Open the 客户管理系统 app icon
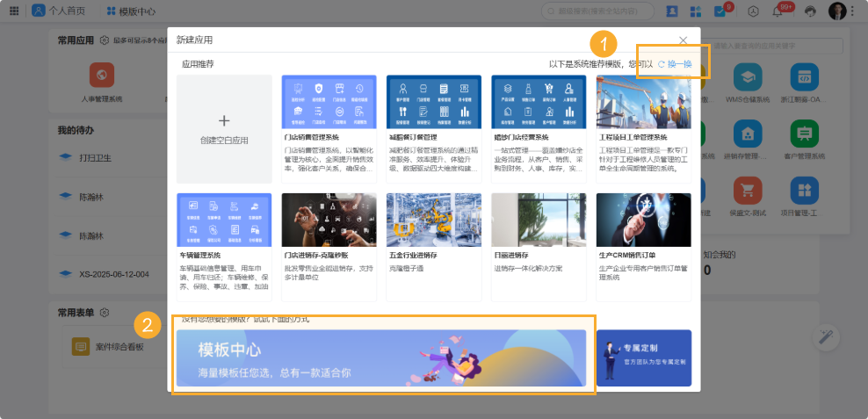Image resolution: width=868 pixels, height=419 pixels. (x=805, y=134)
